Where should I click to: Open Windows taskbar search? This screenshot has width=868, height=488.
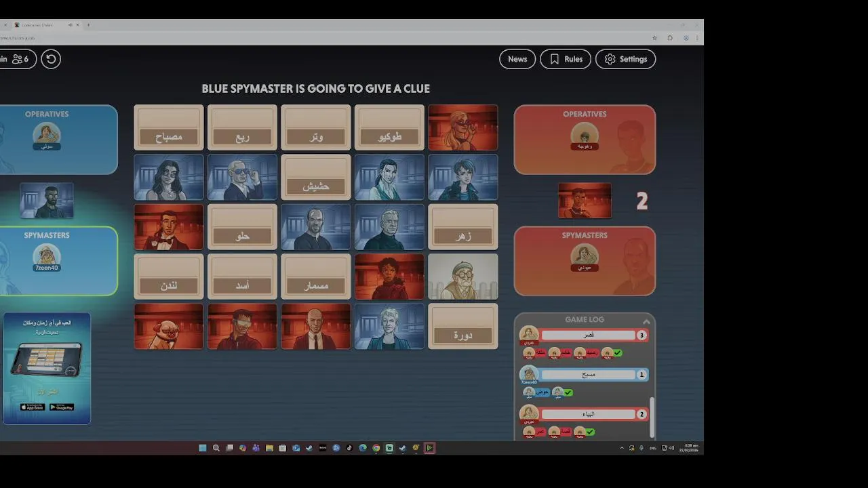pos(216,448)
